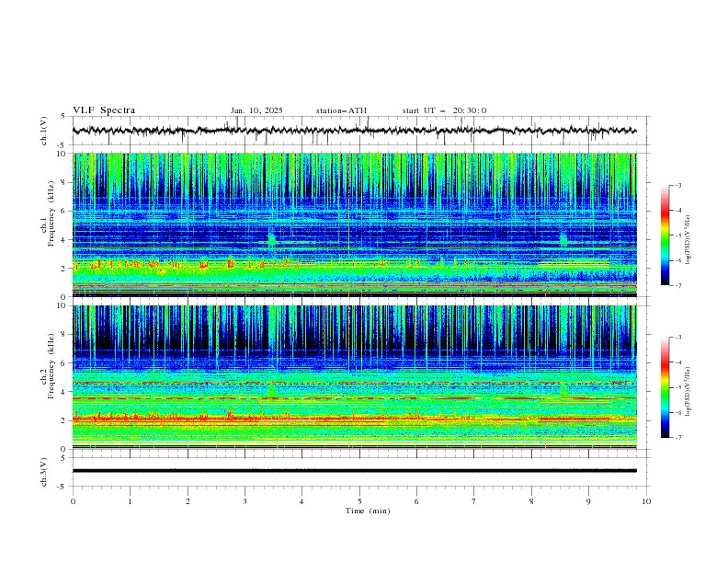Click time axis tick label "3"
This screenshot has width=728, height=563.
coord(245,501)
